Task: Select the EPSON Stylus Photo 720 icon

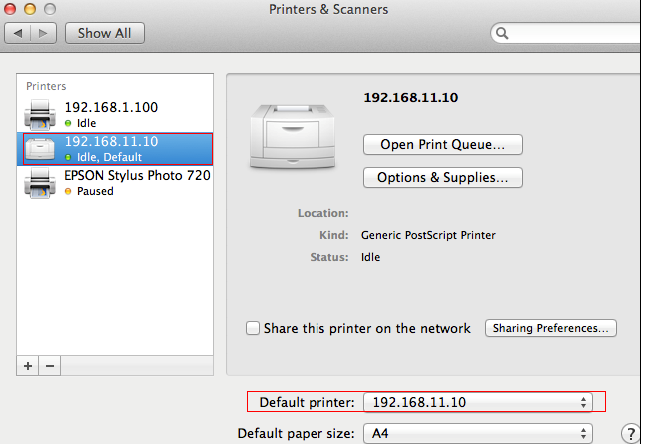Action: [x=40, y=183]
